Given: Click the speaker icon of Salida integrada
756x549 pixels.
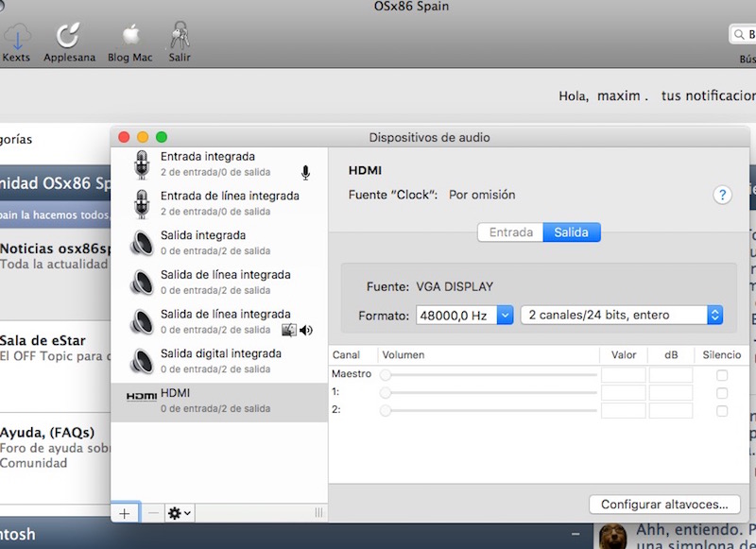Looking at the screenshot, I should [x=142, y=243].
